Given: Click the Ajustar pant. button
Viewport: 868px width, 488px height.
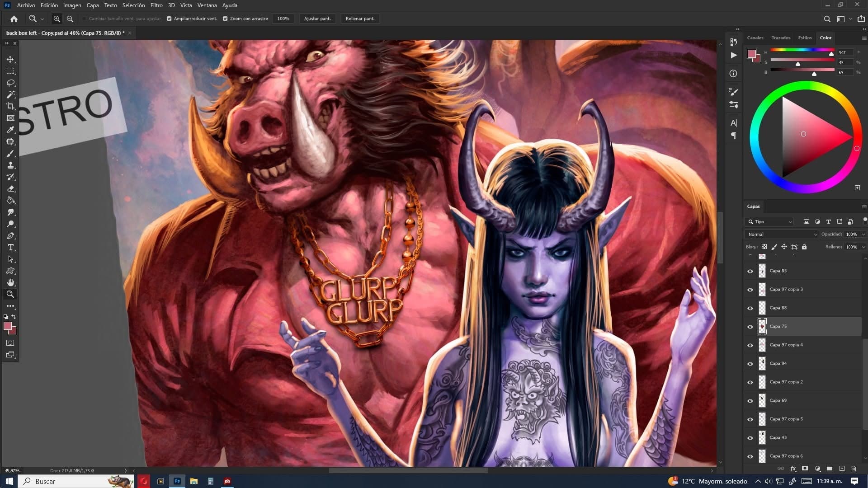Looking at the screenshot, I should pos(317,19).
